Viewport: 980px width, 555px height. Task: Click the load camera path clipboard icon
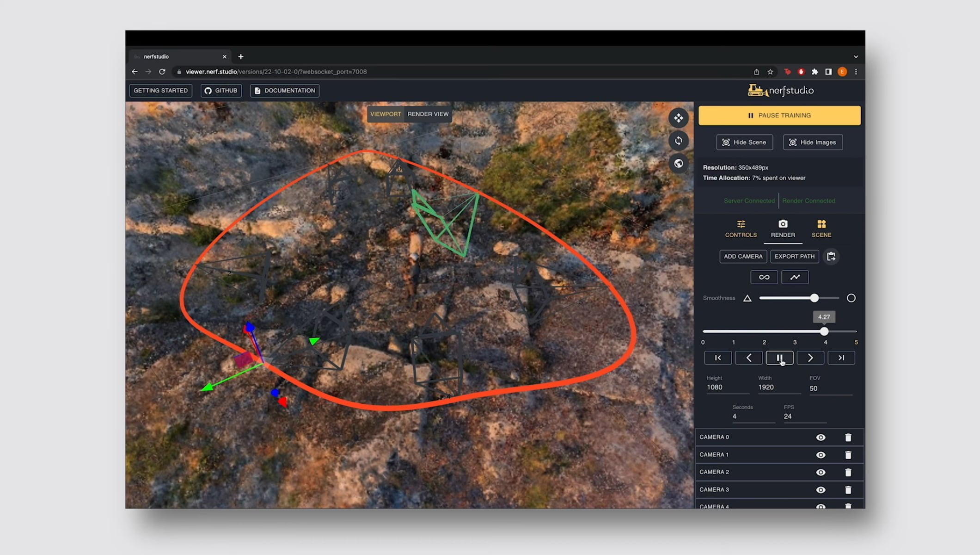831,256
